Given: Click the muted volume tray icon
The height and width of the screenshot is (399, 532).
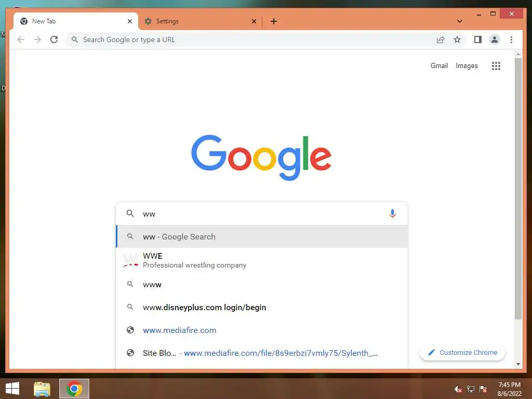Looking at the screenshot, I should point(458,389).
